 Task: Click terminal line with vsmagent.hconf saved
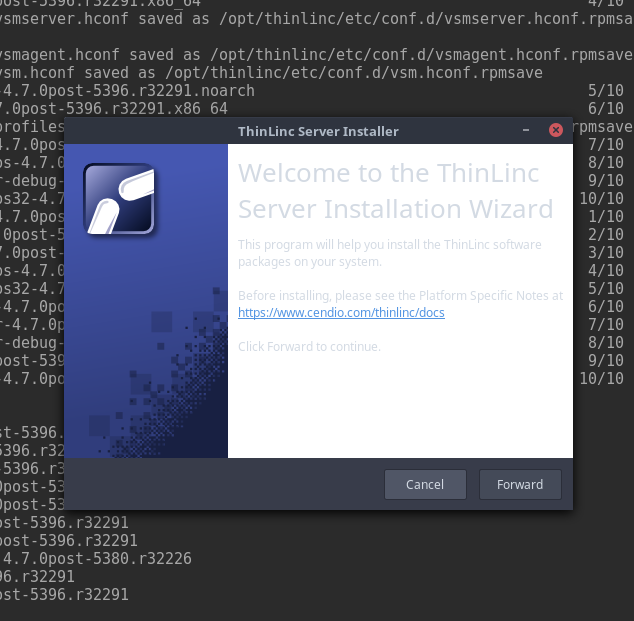click(x=317, y=55)
